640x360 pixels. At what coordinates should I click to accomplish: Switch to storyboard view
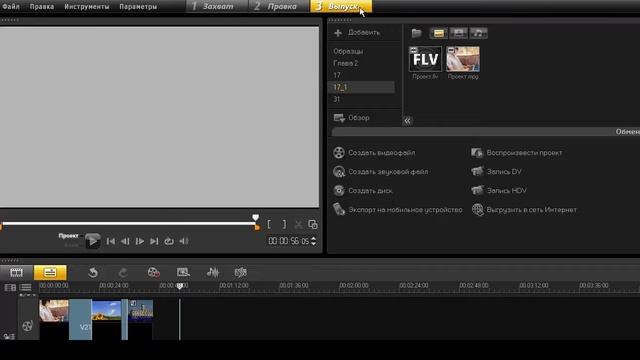(16, 272)
